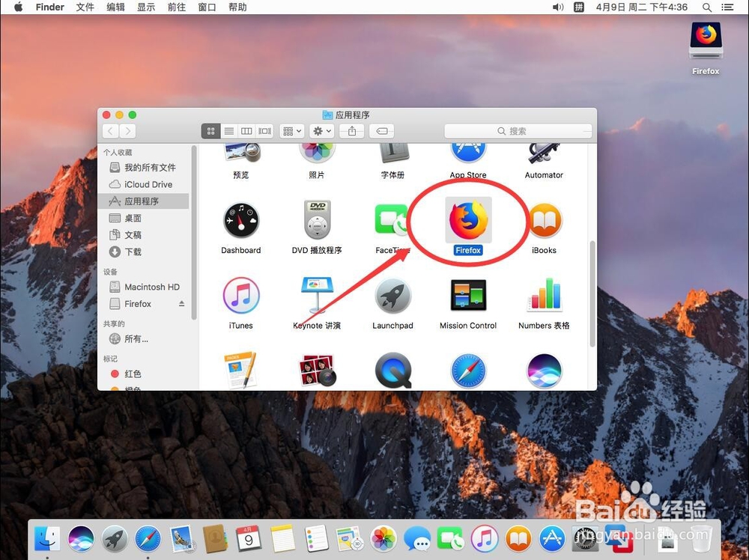Select the 红色 tag in sidebar
Viewport: 749px width, 560px height.
[x=143, y=374]
